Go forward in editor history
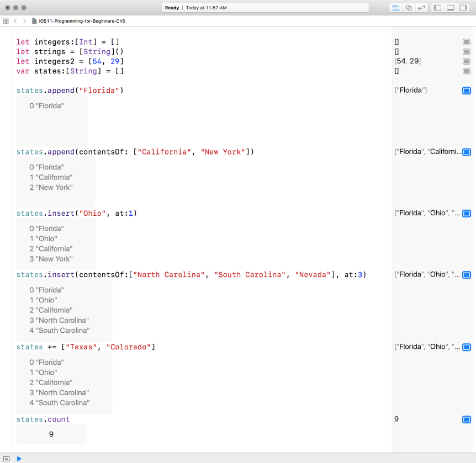 (x=24, y=21)
